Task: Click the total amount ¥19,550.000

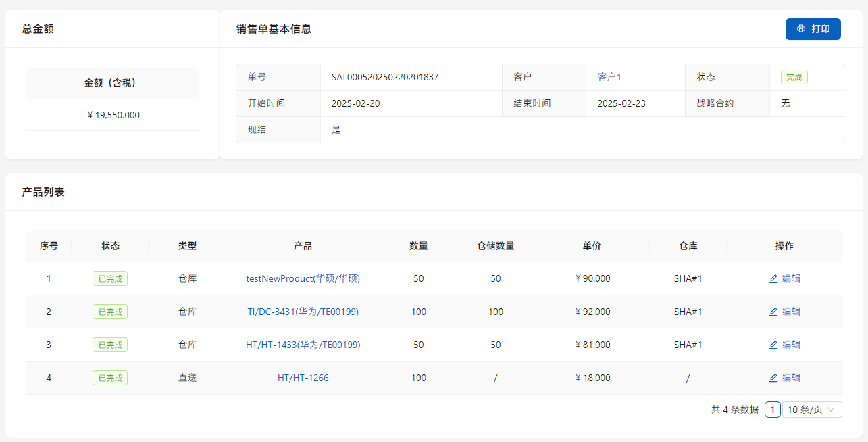Action: coord(113,115)
